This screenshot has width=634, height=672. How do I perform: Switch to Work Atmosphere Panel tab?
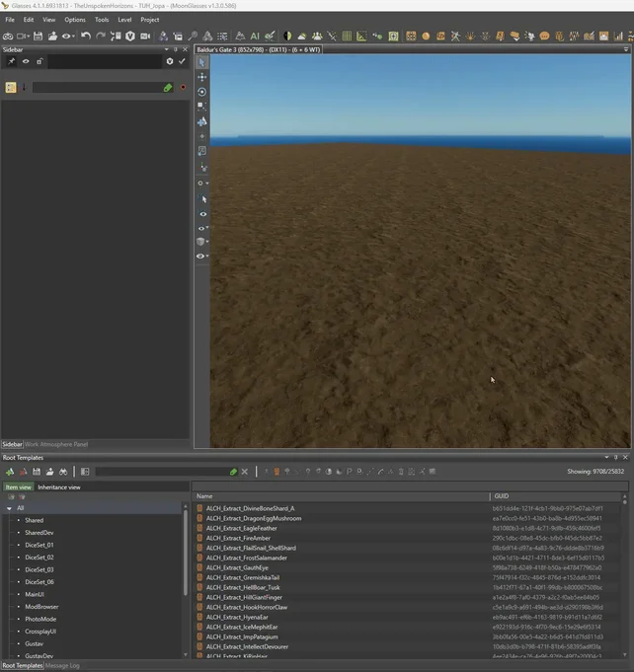[x=56, y=444]
